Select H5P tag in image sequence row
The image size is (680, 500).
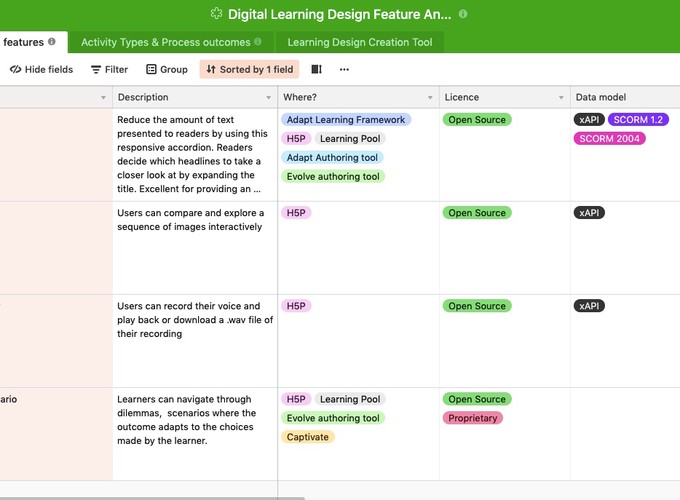(296, 213)
